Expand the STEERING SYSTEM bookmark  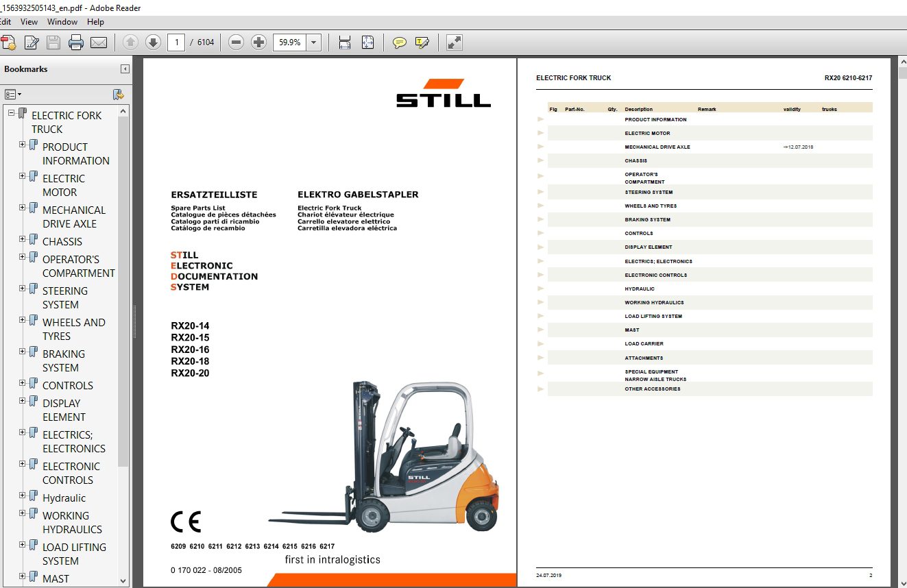click(23, 289)
